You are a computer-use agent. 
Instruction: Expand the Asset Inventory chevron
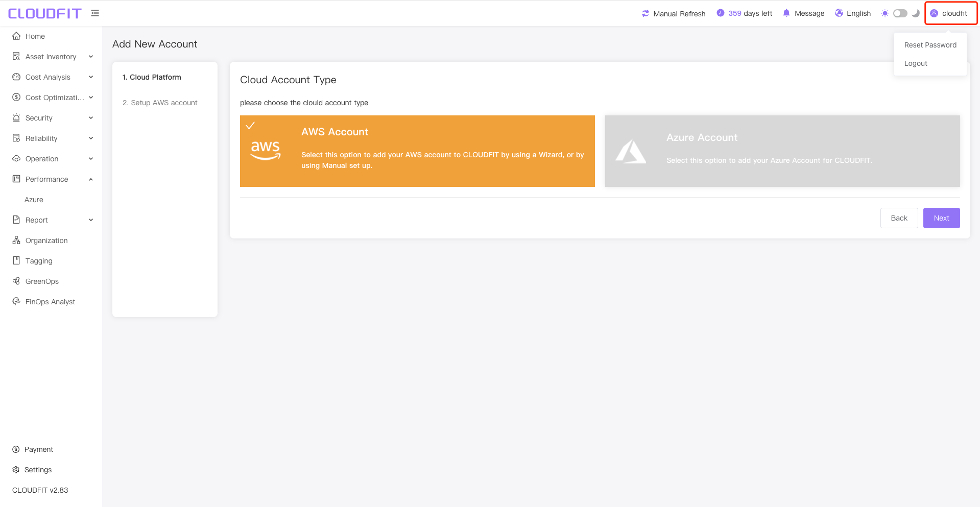pyautogui.click(x=91, y=57)
